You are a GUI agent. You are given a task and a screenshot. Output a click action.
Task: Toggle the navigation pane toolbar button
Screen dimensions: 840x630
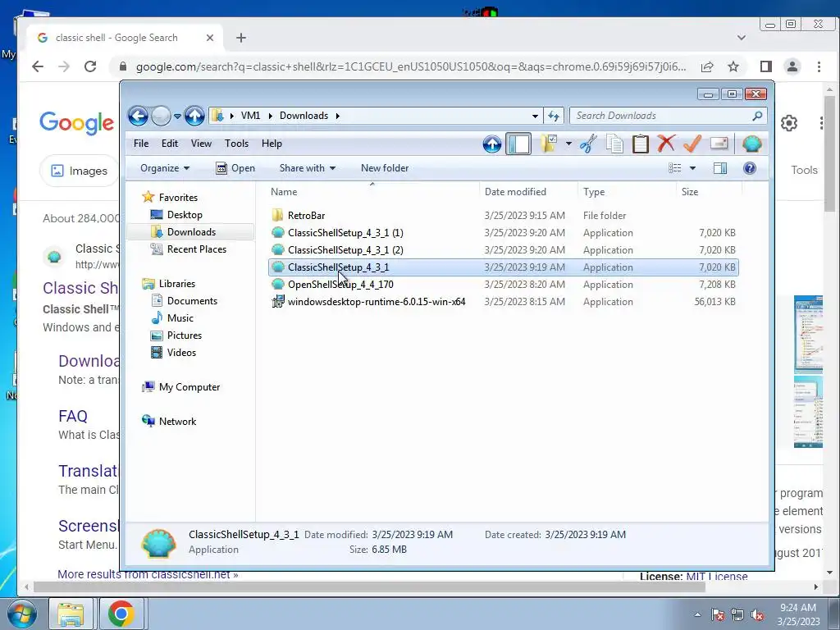518,144
